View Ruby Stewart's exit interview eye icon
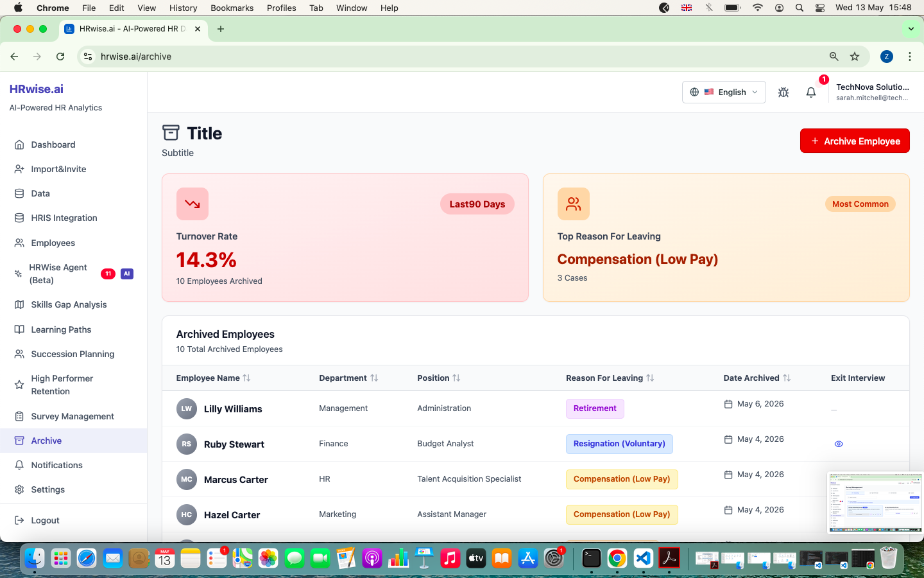The width and height of the screenshot is (924, 578). [839, 444]
